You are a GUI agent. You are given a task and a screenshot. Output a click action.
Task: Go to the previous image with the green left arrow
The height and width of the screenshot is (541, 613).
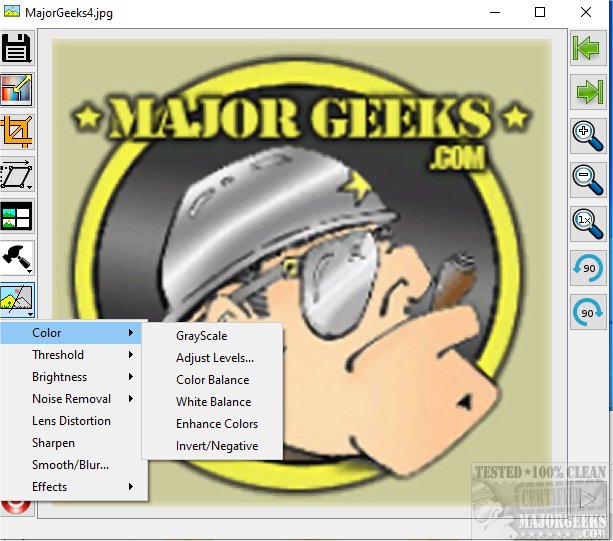coord(588,48)
